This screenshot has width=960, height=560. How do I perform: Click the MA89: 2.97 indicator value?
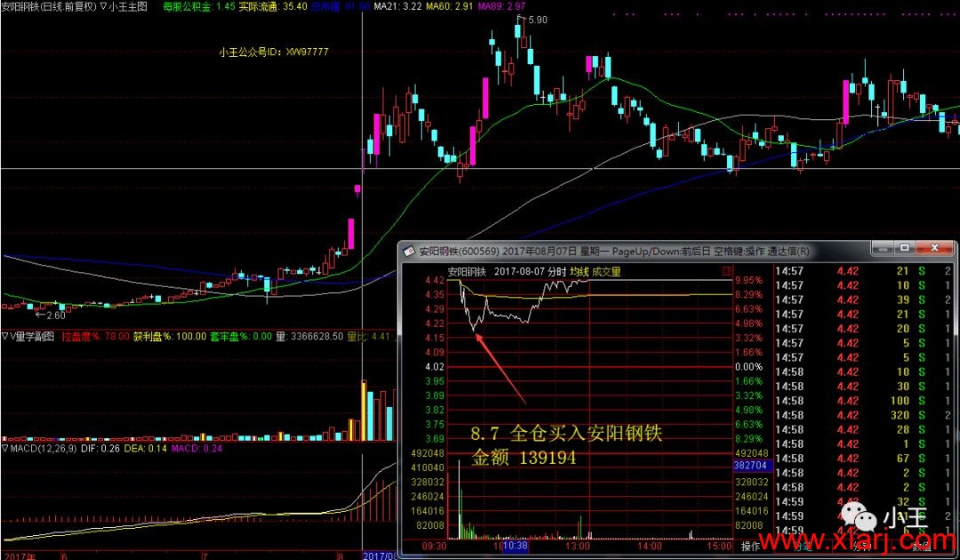coord(501,7)
